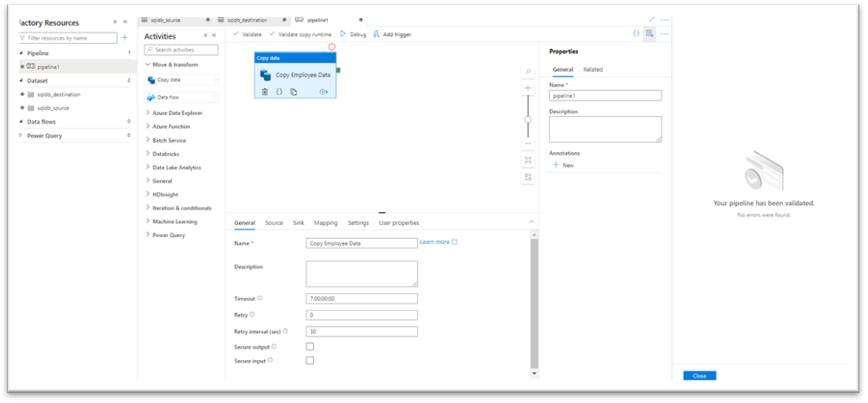The image size is (868, 403).
Task: Clone the Copy Employee Data activity
Action: click(x=293, y=92)
